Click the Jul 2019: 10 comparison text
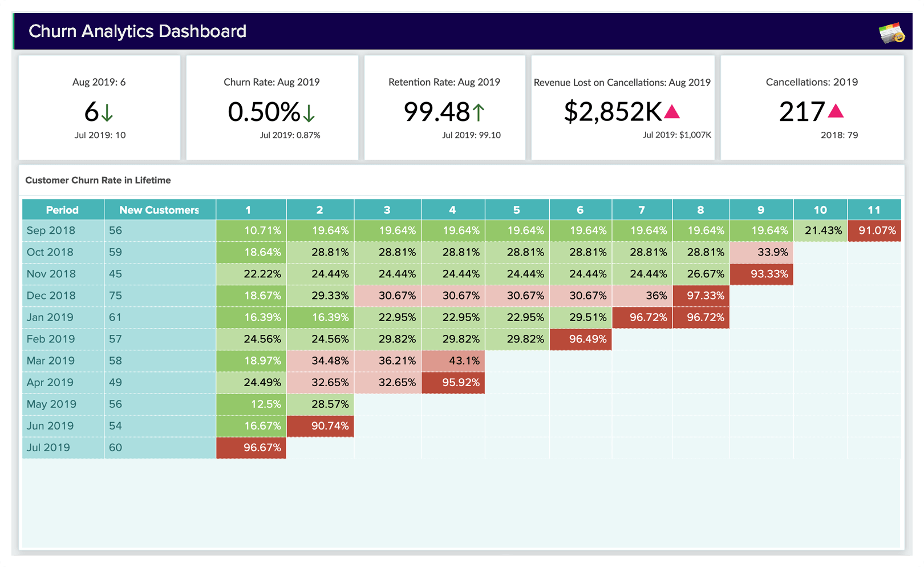This screenshot has width=924, height=567. 100,135
